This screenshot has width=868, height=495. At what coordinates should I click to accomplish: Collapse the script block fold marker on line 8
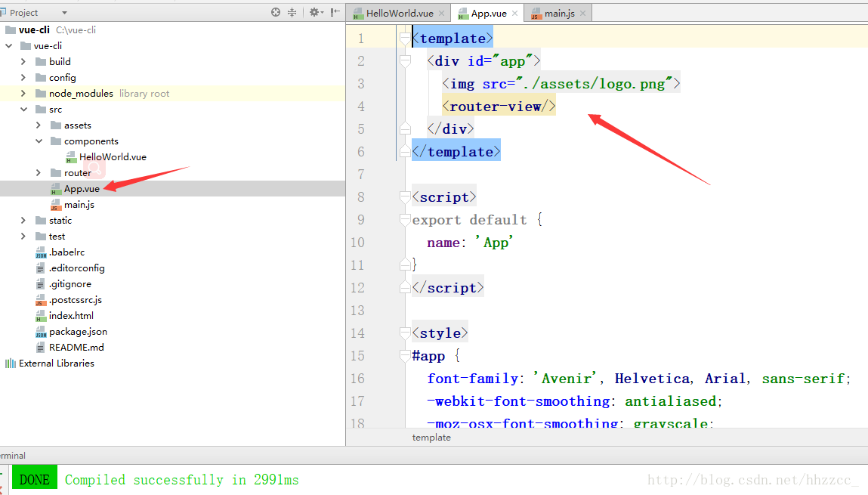pos(405,197)
